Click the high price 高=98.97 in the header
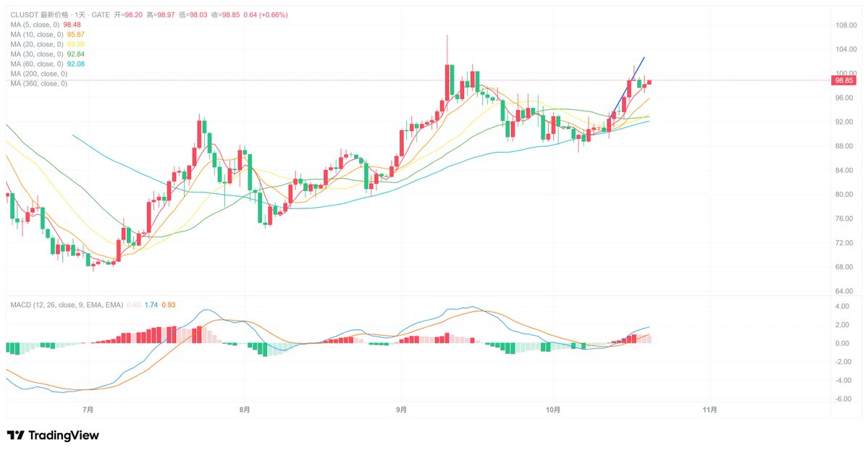This screenshot has height=453, width=868. click(x=161, y=15)
